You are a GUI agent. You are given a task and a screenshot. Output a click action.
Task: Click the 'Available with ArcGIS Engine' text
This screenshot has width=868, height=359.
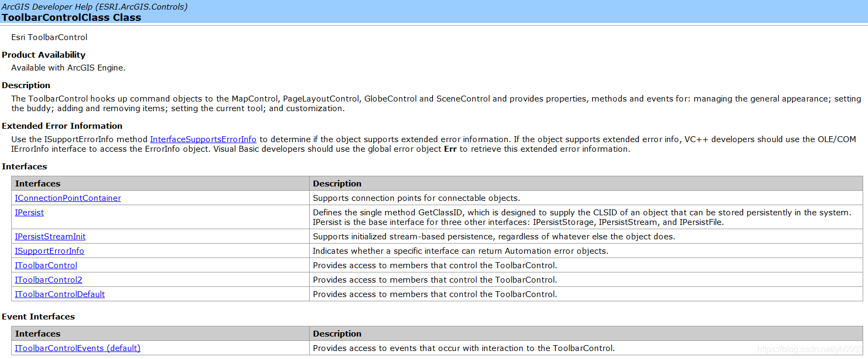(x=68, y=68)
